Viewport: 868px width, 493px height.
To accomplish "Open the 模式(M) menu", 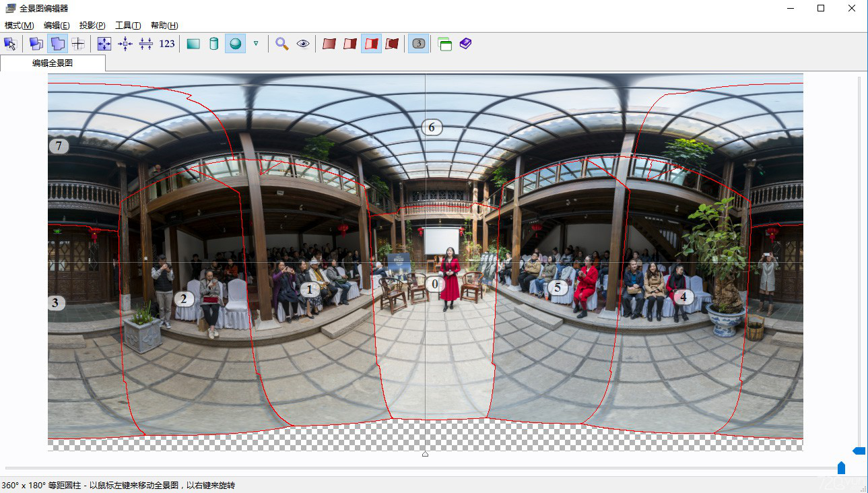I will coord(19,26).
